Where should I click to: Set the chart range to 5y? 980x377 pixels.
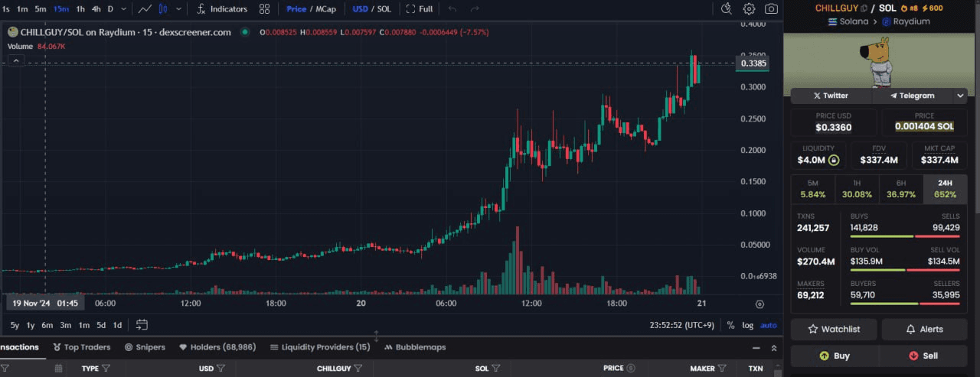pos(15,325)
